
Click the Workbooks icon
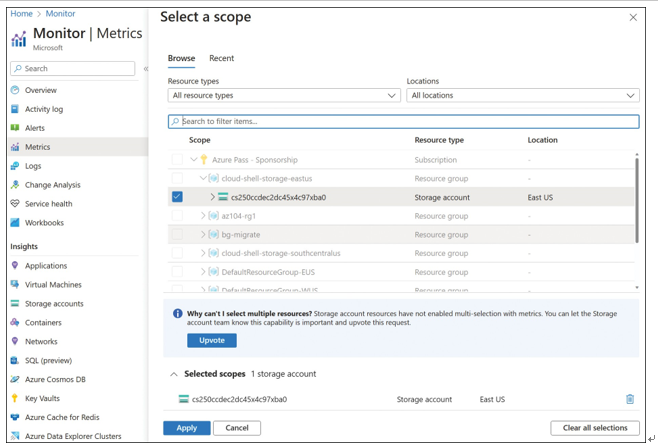point(15,222)
